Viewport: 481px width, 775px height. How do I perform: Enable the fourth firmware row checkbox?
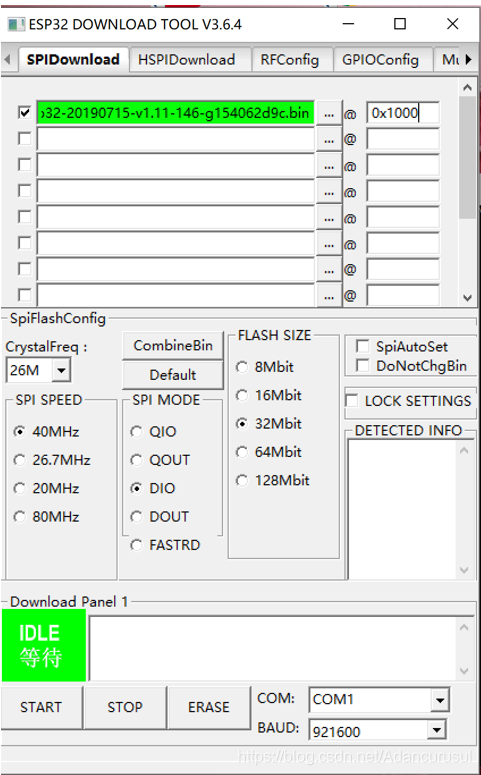coord(24,191)
